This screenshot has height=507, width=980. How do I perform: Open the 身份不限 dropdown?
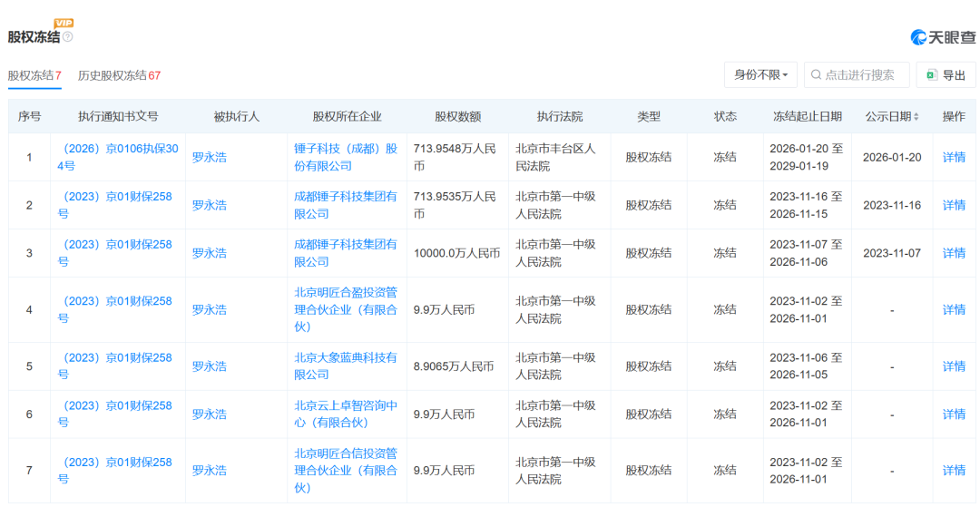click(x=760, y=75)
